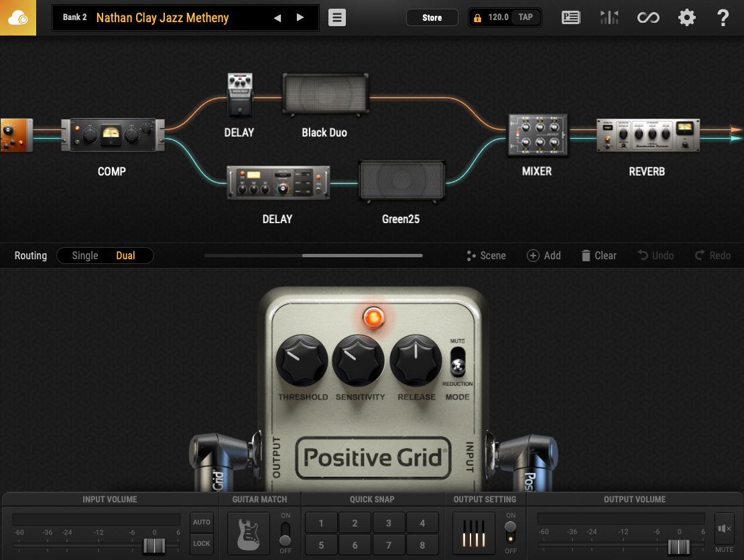Image resolution: width=744 pixels, height=560 pixels.
Task: Select the upper DELAY pedal
Action: click(x=240, y=95)
